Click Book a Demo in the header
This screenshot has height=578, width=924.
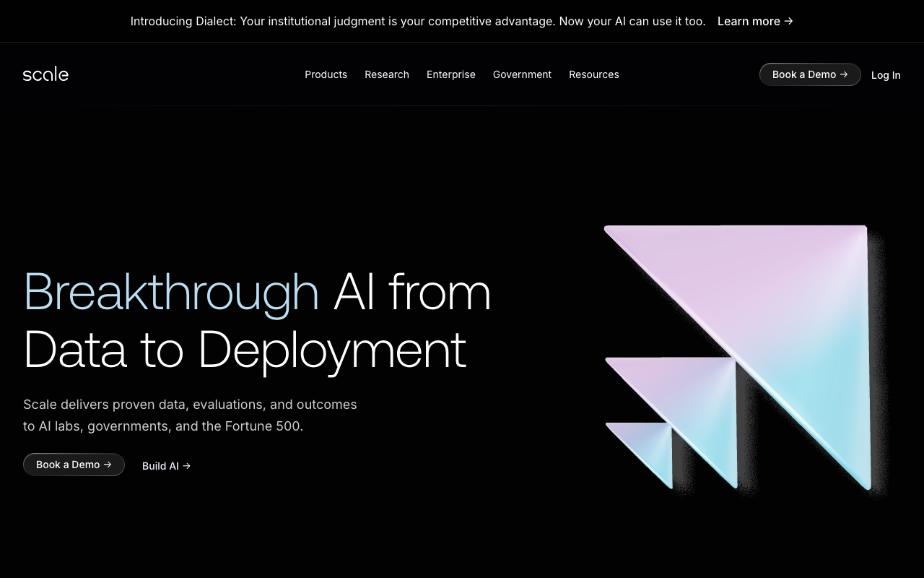[810, 74]
